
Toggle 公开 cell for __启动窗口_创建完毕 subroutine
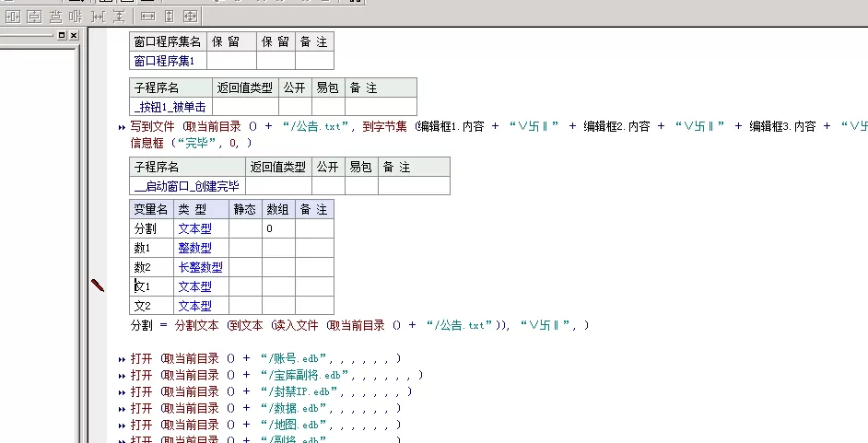328,186
